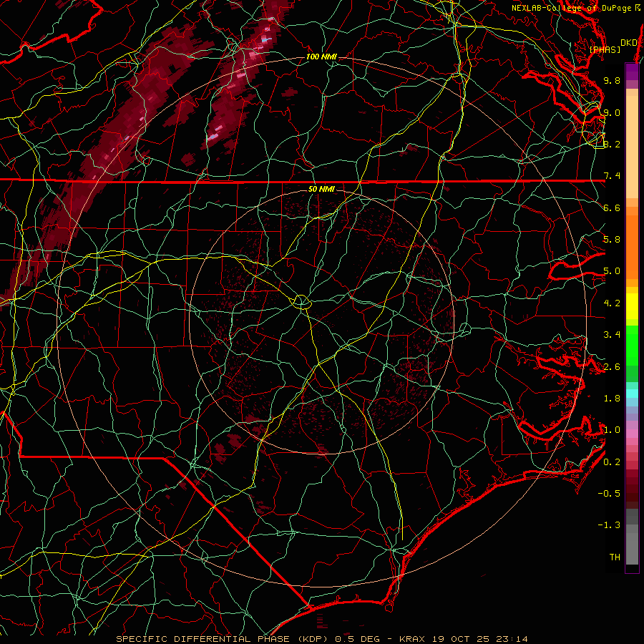Image resolution: width=644 pixels, height=644 pixels.
Task: Select the -0.5 legend value
Action: click(x=609, y=494)
